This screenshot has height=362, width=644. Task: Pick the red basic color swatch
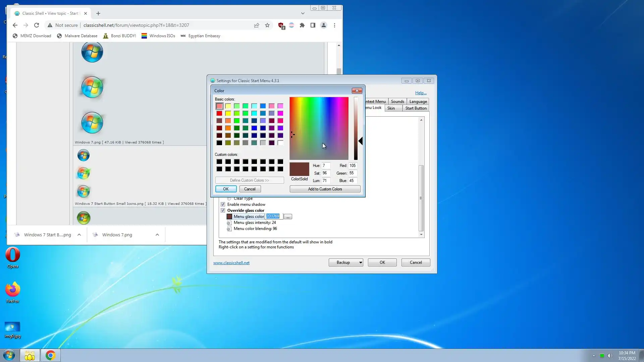click(x=219, y=113)
